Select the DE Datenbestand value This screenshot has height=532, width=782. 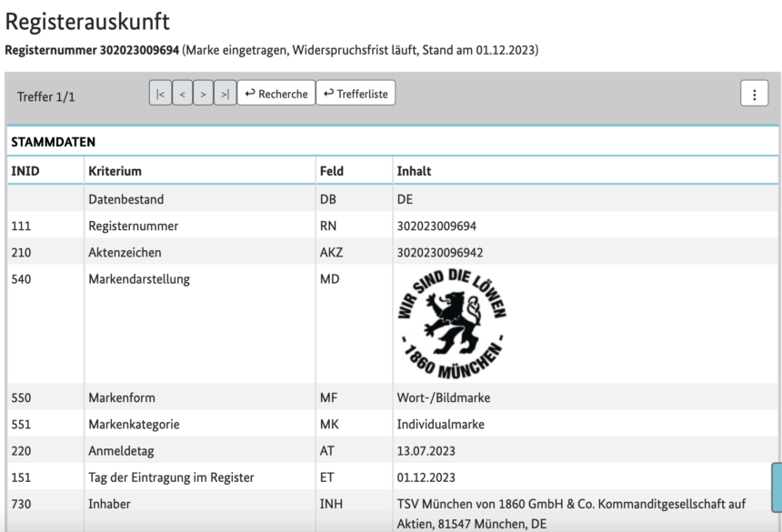click(x=405, y=199)
